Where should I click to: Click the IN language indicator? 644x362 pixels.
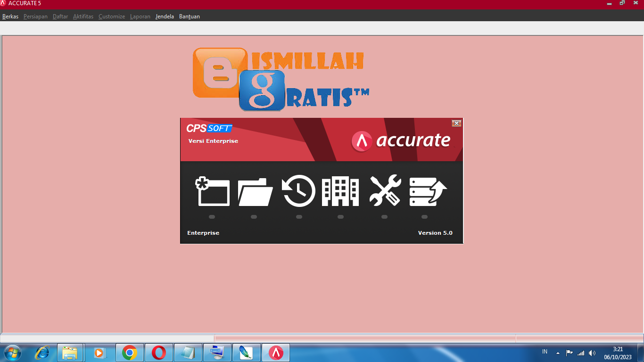545,352
